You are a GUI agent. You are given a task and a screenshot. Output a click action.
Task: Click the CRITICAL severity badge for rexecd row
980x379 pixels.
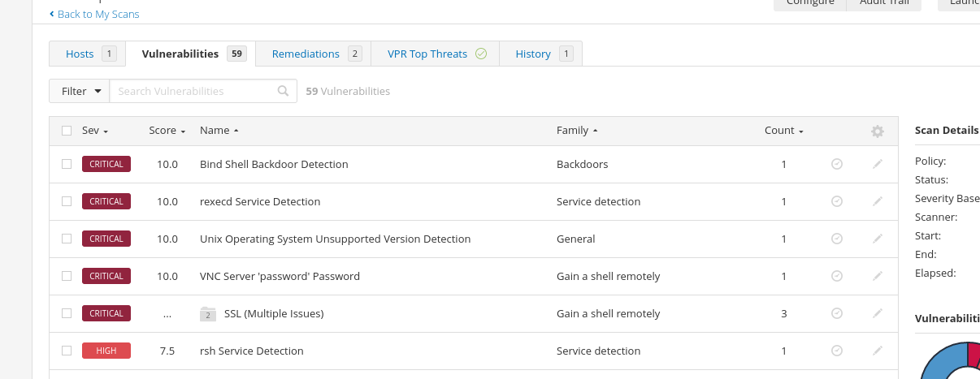click(x=106, y=201)
